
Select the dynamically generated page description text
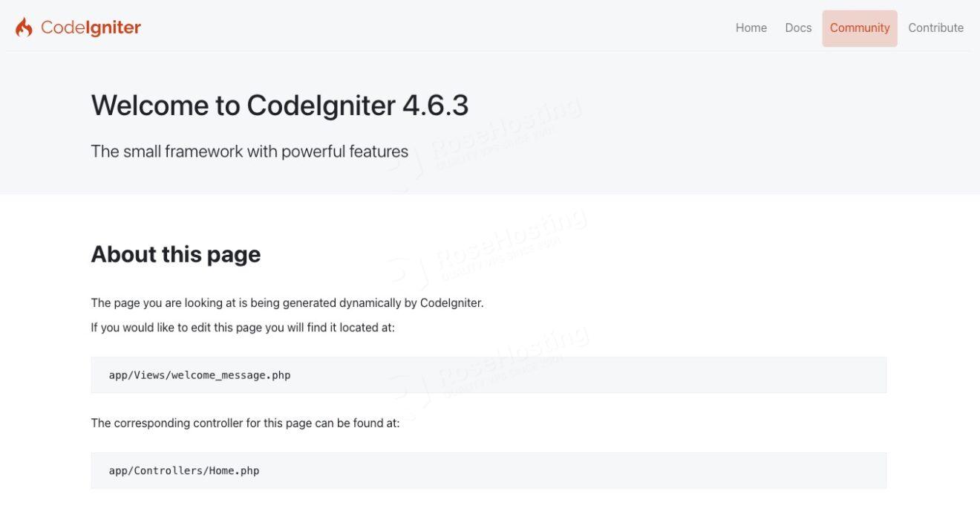(287, 302)
